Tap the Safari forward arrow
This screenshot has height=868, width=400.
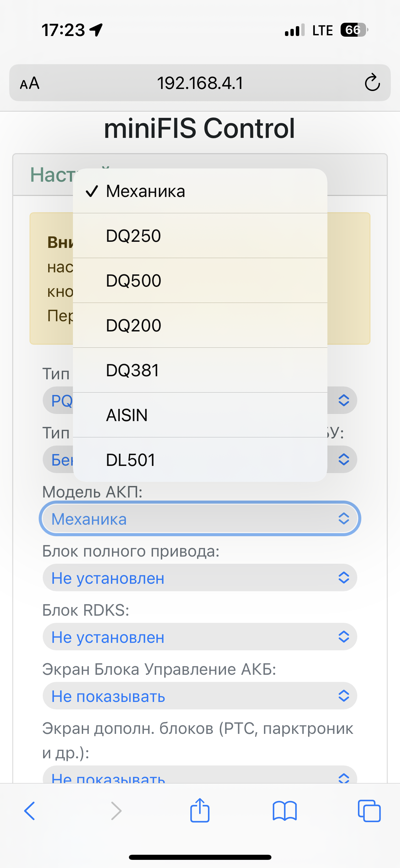click(116, 811)
